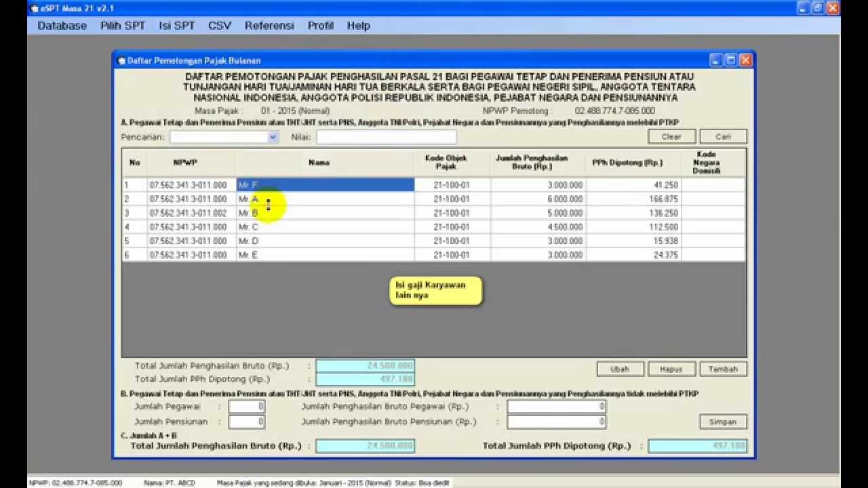
Task: Click the 136.250 PPh cell
Action: 633,213
